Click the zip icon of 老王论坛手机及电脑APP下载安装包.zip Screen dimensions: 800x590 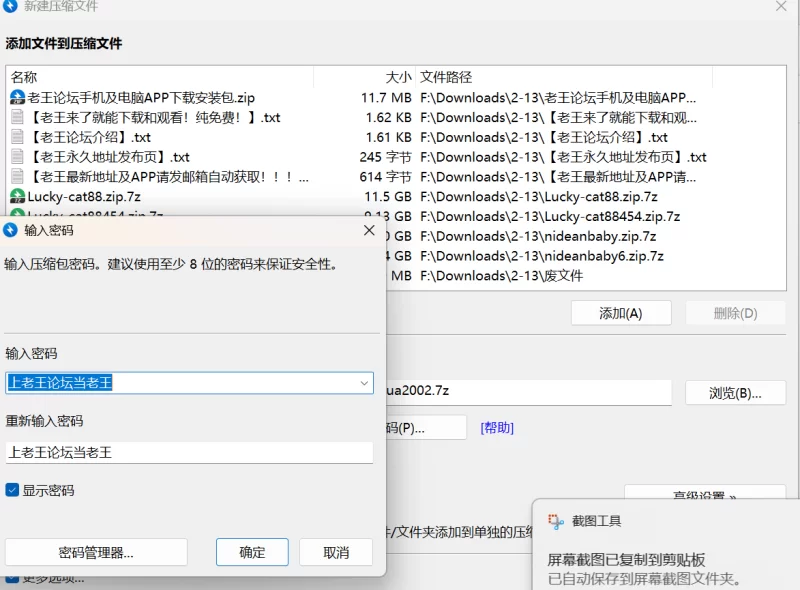17,97
